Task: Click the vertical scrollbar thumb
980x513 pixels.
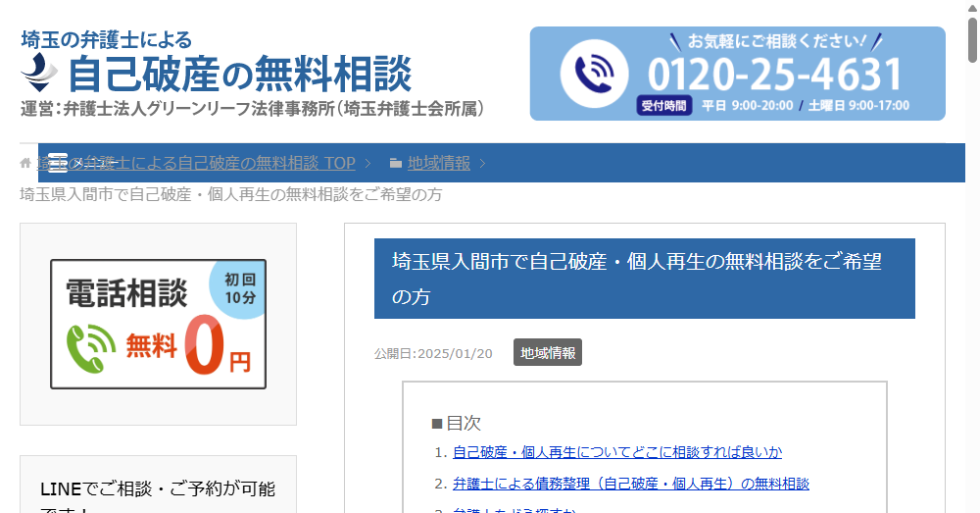Action: point(972,39)
